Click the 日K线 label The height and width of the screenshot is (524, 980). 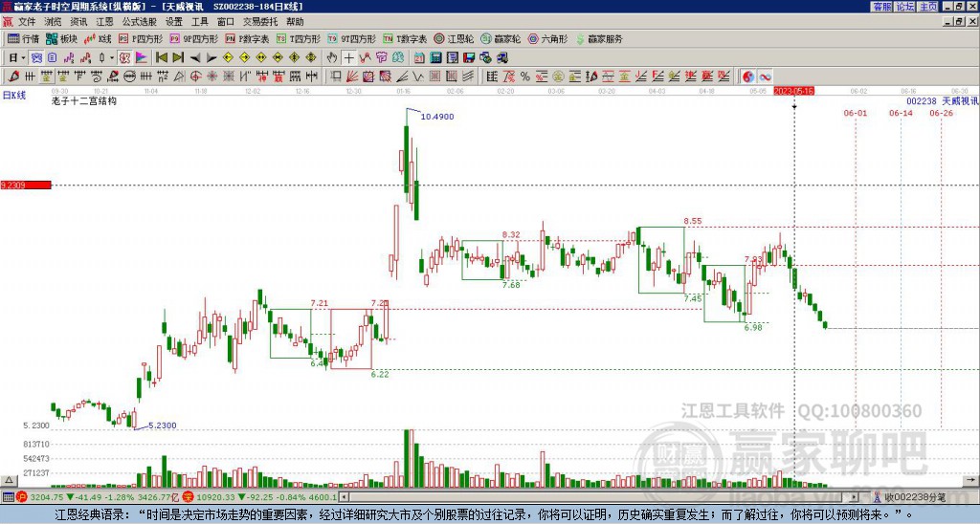pos(13,96)
